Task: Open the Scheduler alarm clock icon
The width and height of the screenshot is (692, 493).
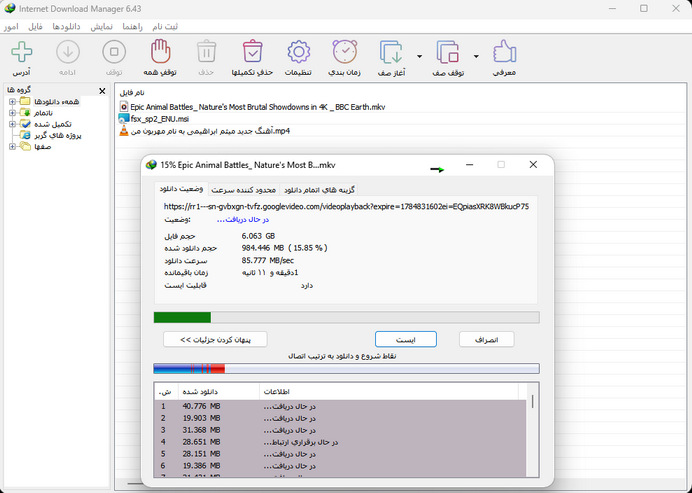Action: [x=345, y=52]
